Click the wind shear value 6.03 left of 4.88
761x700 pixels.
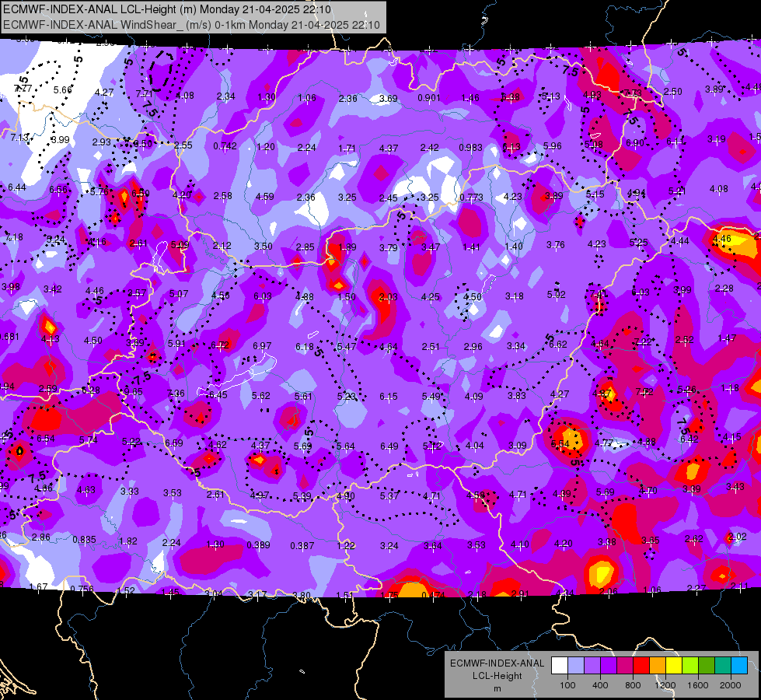tap(263, 296)
